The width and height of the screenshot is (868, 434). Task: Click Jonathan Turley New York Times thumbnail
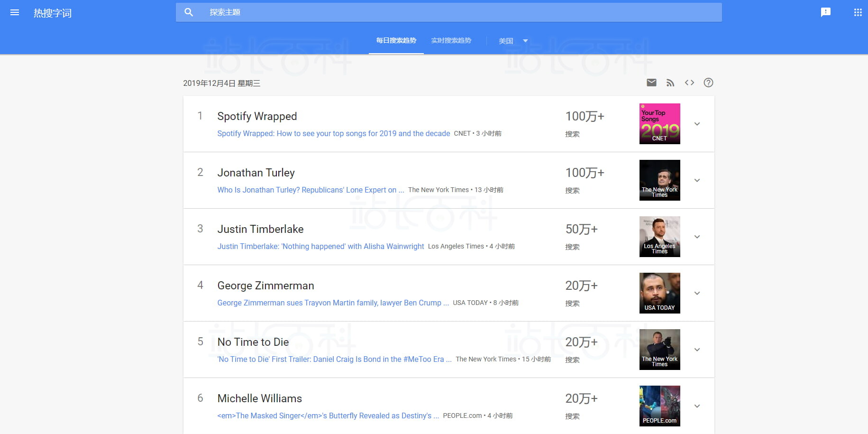tap(659, 180)
